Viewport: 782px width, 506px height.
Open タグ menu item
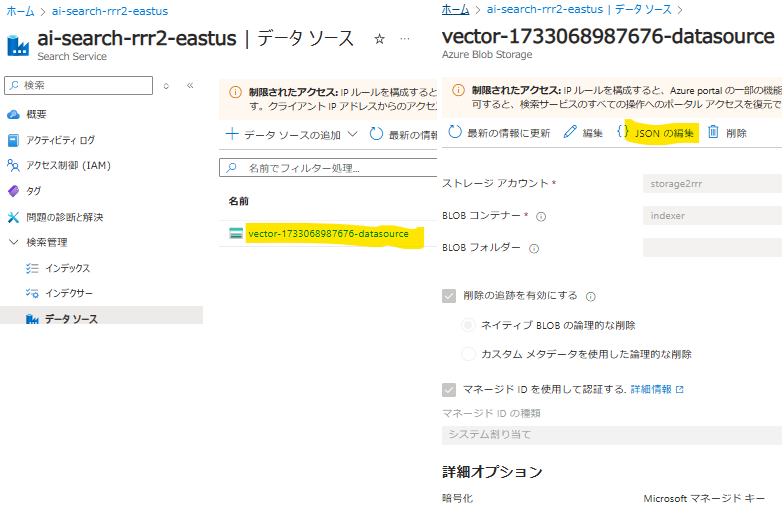click(33, 191)
